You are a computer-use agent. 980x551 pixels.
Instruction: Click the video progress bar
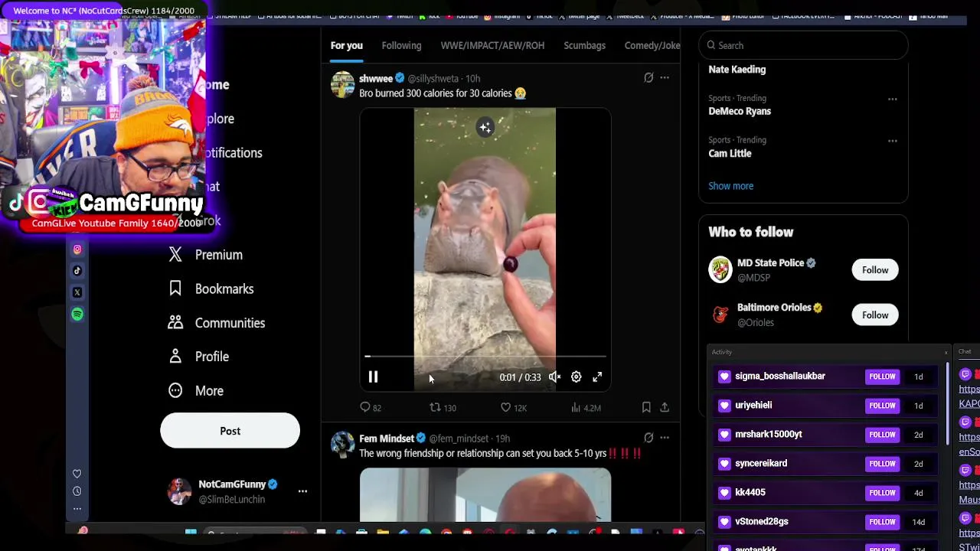pyautogui.click(x=485, y=357)
